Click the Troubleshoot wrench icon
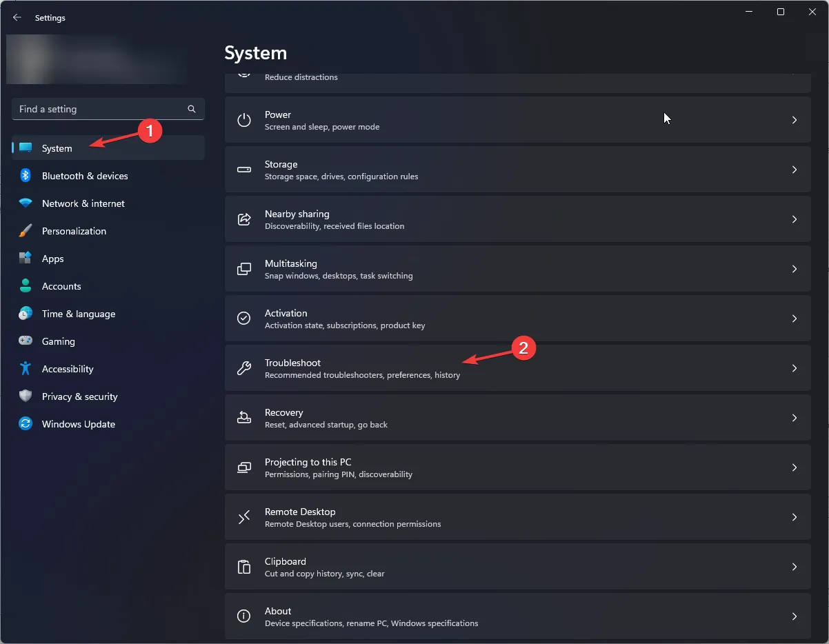This screenshot has height=644, width=829. 244,368
